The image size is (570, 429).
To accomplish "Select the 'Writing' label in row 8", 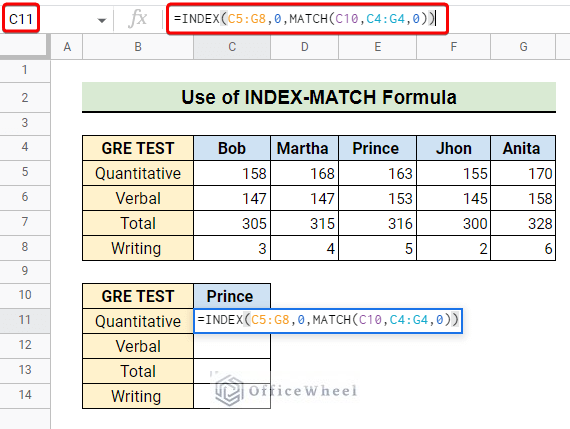I will click(x=138, y=248).
